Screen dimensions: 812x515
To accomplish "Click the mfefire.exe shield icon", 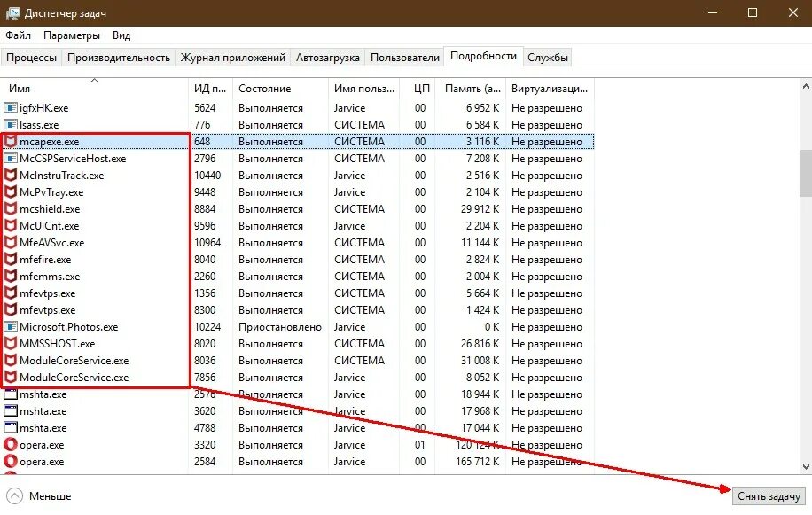I will pyautogui.click(x=11, y=260).
